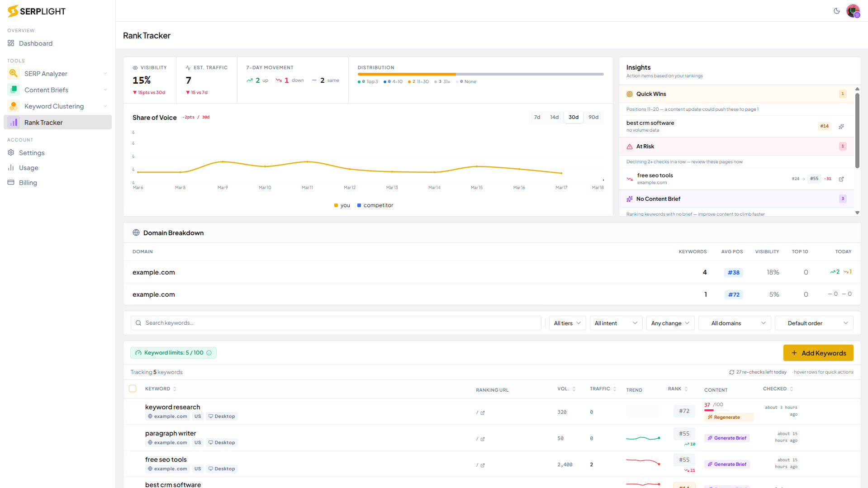Check the select-all keywords checkbox

(133, 389)
